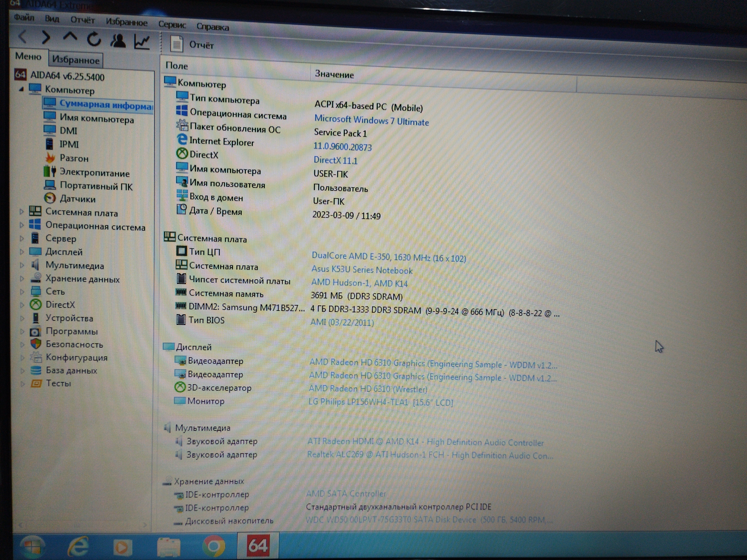Viewport: 747px width, 560px height.
Task: Switch to the Меню tab
Action: tap(28, 56)
